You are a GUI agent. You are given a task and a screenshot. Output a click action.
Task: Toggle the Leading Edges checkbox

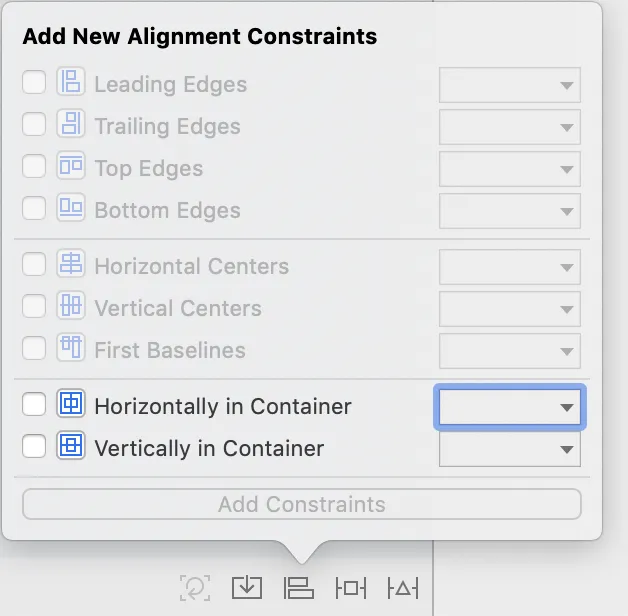34,83
